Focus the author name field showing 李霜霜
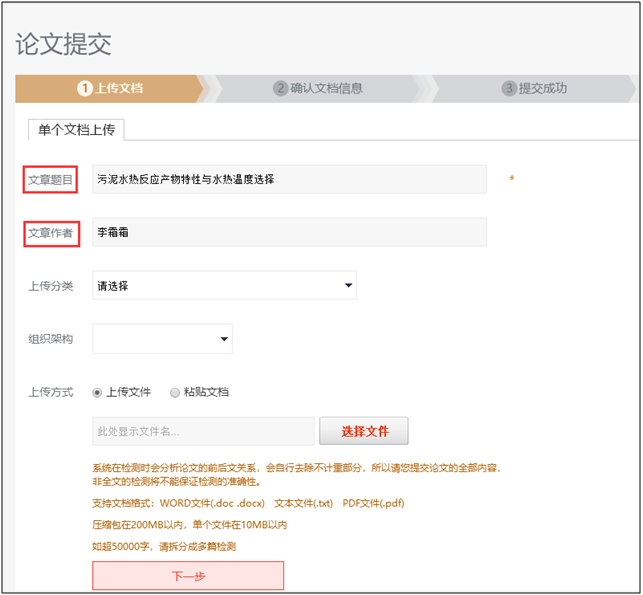The width and height of the screenshot is (643, 595). click(x=289, y=233)
